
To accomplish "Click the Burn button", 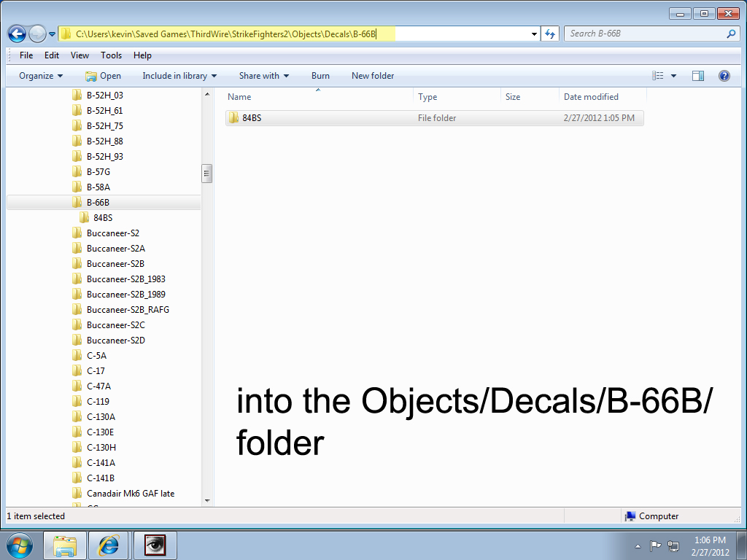I will click(320, 76).
